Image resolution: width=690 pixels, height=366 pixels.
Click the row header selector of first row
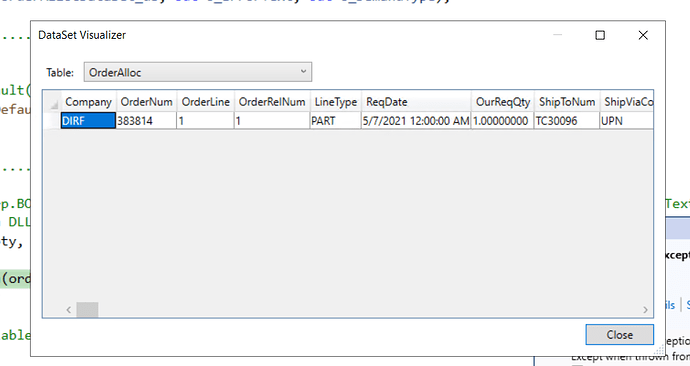[52, 121]
